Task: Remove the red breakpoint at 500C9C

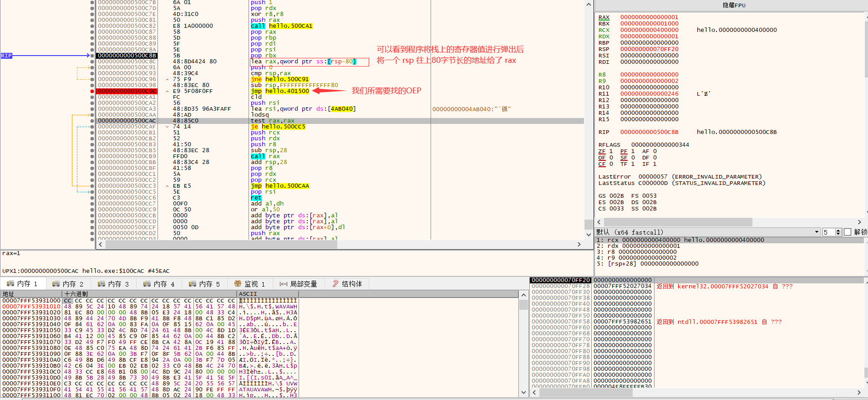Action: [x=92, y=91]
